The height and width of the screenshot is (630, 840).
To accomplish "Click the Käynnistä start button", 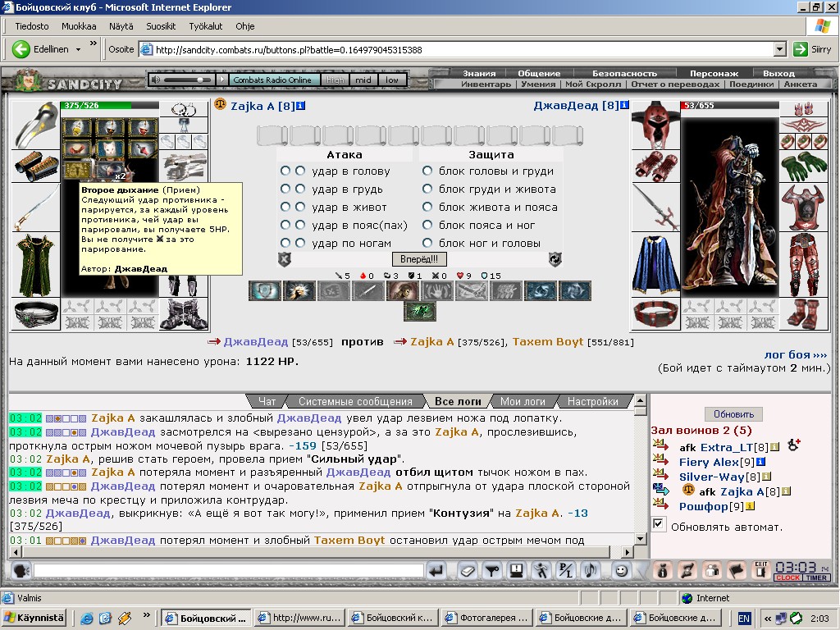I will (x=34, y=618).
